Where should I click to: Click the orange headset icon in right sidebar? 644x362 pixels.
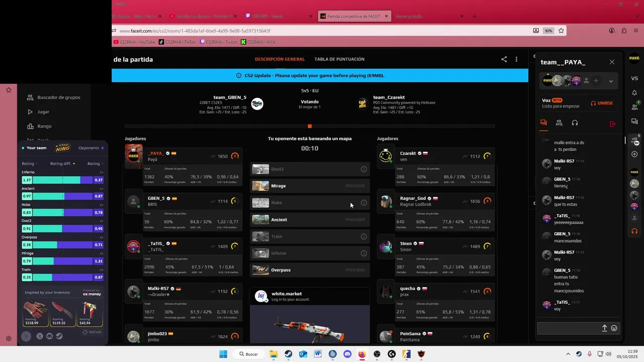point(634,231)
